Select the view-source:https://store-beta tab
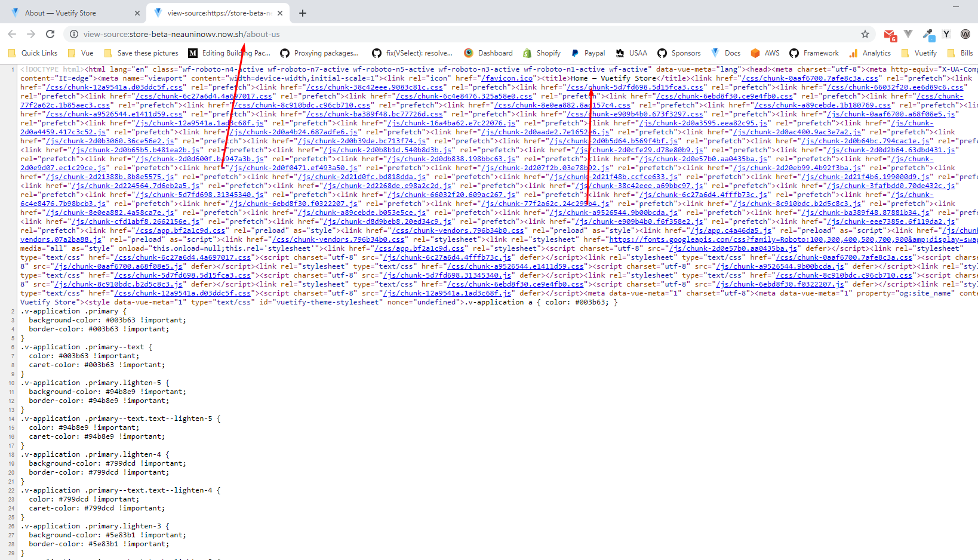978x560 pixels. 218,13
